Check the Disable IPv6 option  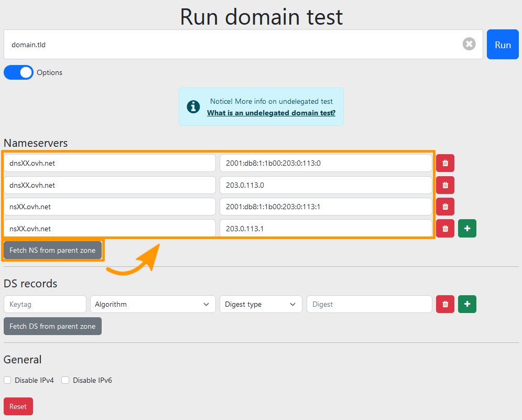tap(65, 380)
